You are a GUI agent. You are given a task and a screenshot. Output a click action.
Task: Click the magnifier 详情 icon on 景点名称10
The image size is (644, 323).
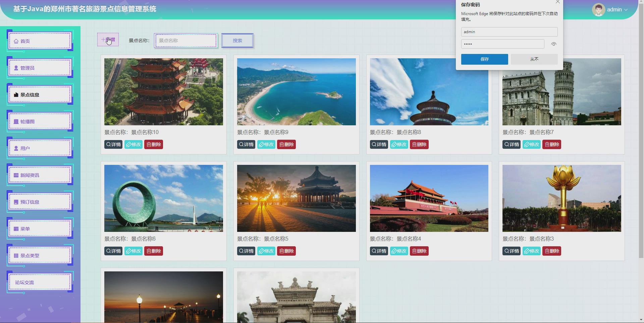coord(108,144)
